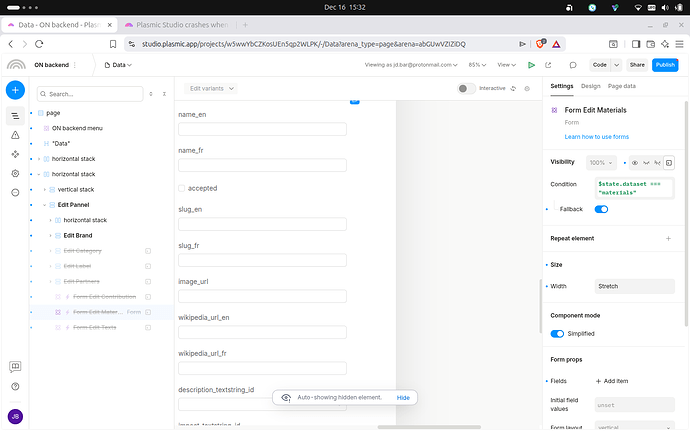Open the Visibility 100% opacity dropdown
This screenshot has width=690, height=431.
[601, 163]
